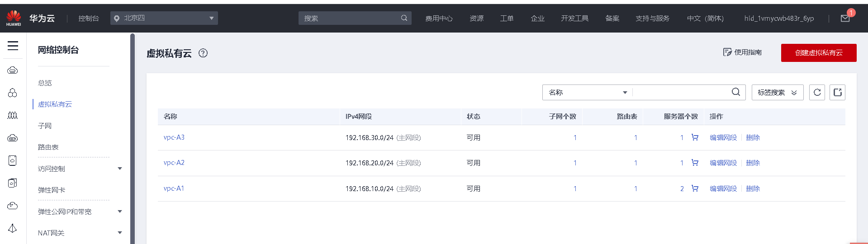Open 费用中心 in the top menu
Screen dimensions: 868x244
pos(439,19)
